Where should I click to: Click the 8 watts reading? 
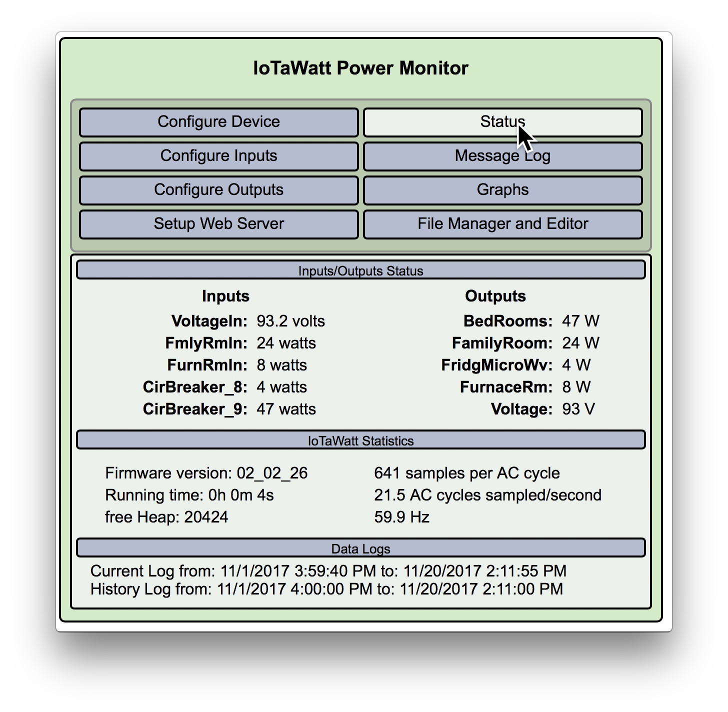(x=282, y=365)
